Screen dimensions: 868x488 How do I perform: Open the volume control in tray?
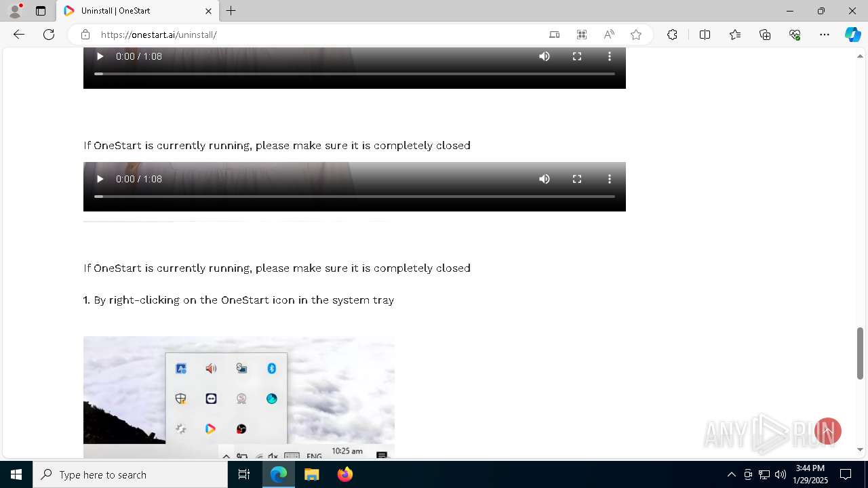tap(780, 474)
